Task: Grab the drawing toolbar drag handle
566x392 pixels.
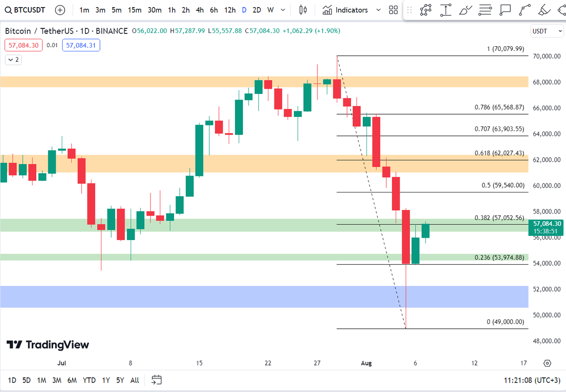Action: coord(409,10)
